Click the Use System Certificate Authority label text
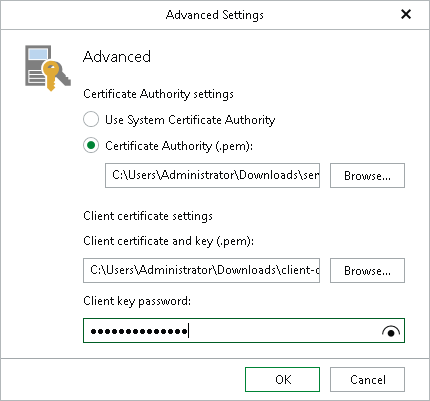 (190, 120)
